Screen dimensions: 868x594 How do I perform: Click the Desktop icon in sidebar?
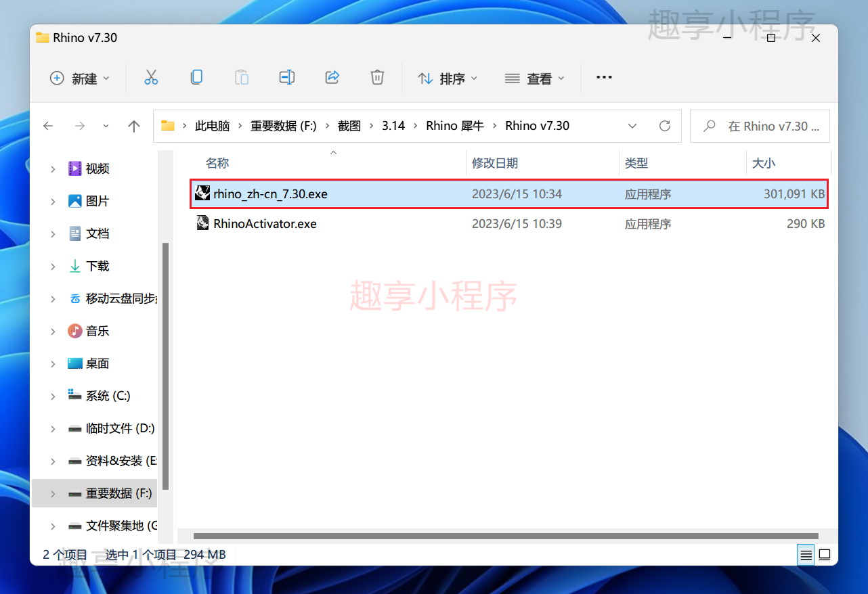pos(75,363)
